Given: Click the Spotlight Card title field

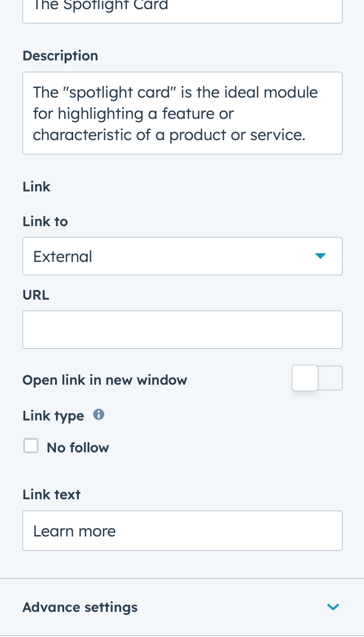Looking at the screenshot, I should pos(182,10).
